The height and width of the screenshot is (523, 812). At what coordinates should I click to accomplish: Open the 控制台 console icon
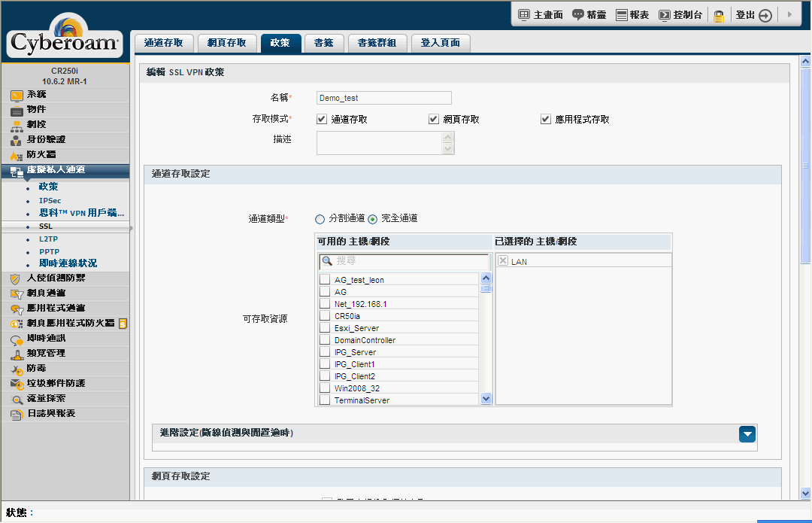[x=665, y=15]
